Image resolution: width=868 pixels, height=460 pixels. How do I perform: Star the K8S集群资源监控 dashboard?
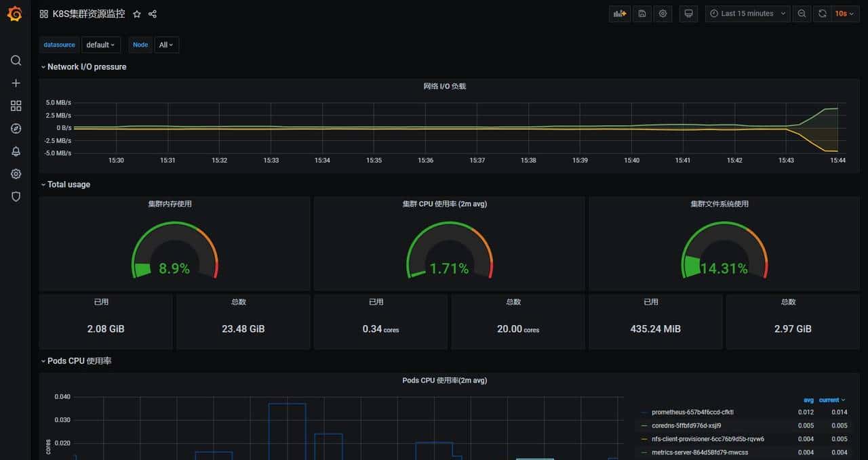pyautogui.click(x=137, y=14)
